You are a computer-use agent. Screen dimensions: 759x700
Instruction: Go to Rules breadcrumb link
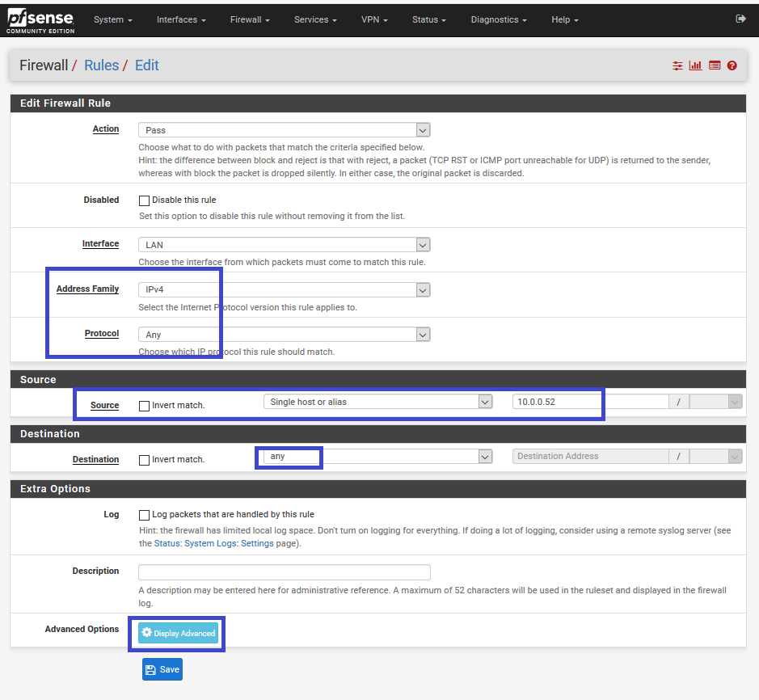[x=101, y=65]
